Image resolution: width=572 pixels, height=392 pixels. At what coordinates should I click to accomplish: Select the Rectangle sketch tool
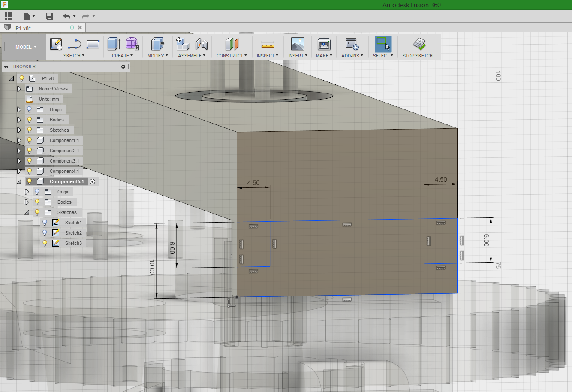[x=93, y=44]
